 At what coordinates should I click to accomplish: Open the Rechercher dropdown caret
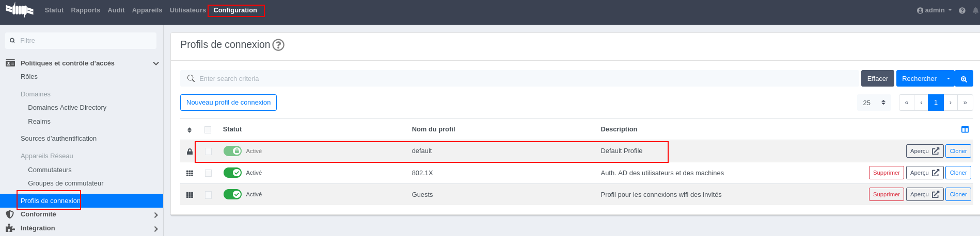coord(948,78)
